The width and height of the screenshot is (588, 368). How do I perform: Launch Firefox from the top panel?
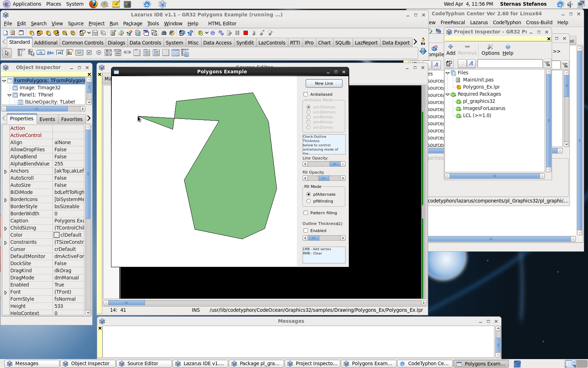[x=93, y=4]
